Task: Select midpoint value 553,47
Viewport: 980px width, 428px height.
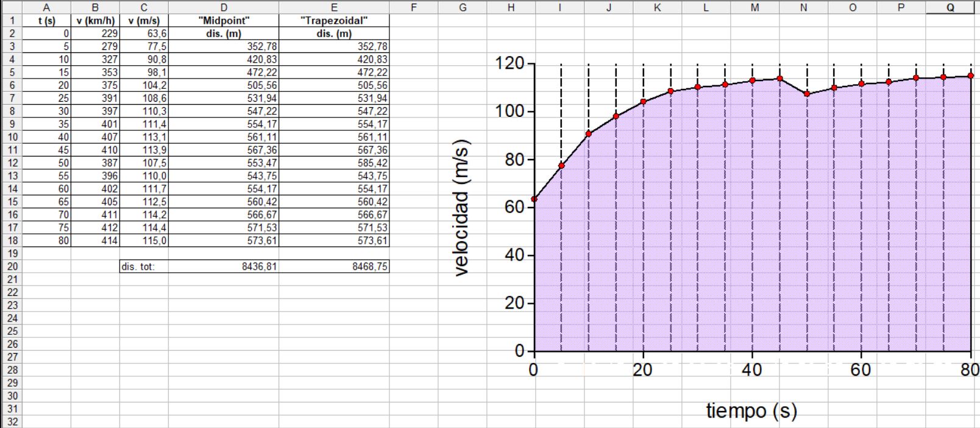Action: click(x=224, y=163)
